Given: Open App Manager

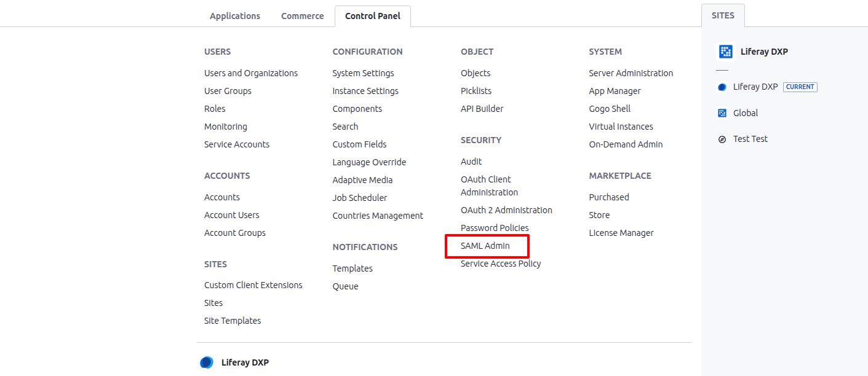Looking at the screenshot, I should pos(615,91).
